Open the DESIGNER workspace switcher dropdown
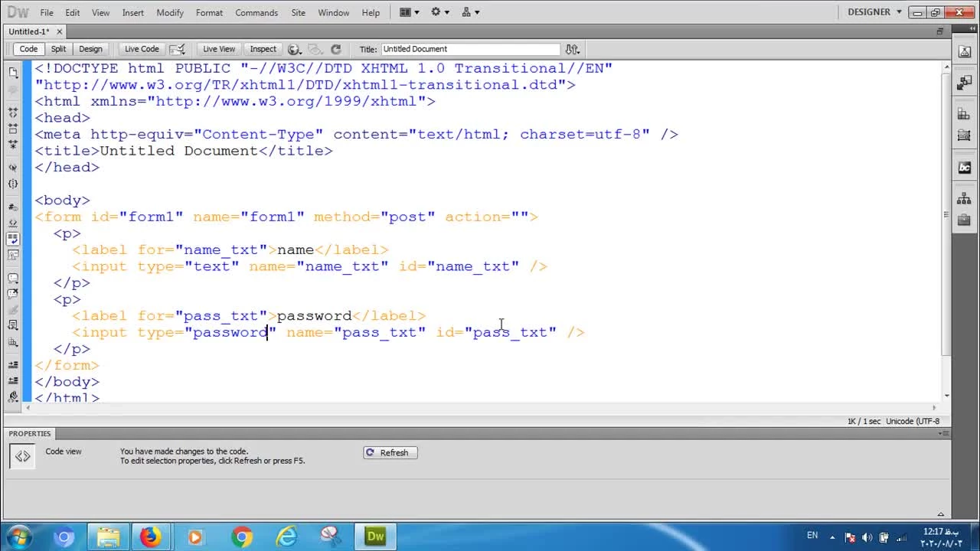 [x=874, y=12]
